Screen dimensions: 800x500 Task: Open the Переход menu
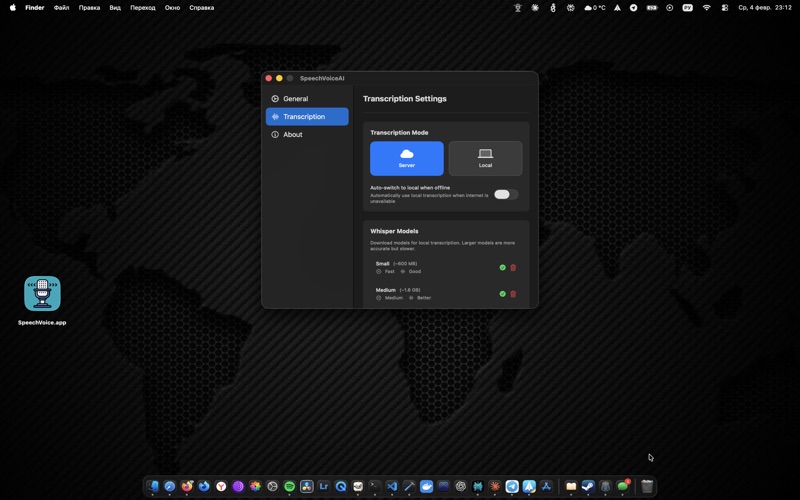tap(143, 8)
